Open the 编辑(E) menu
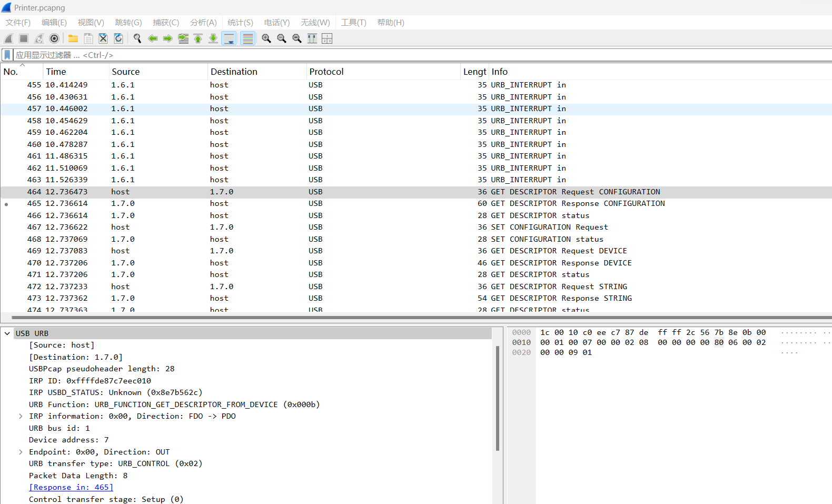The width and height of the screenshot is (832, 504). pyautogui.click(x=54, y=23)
